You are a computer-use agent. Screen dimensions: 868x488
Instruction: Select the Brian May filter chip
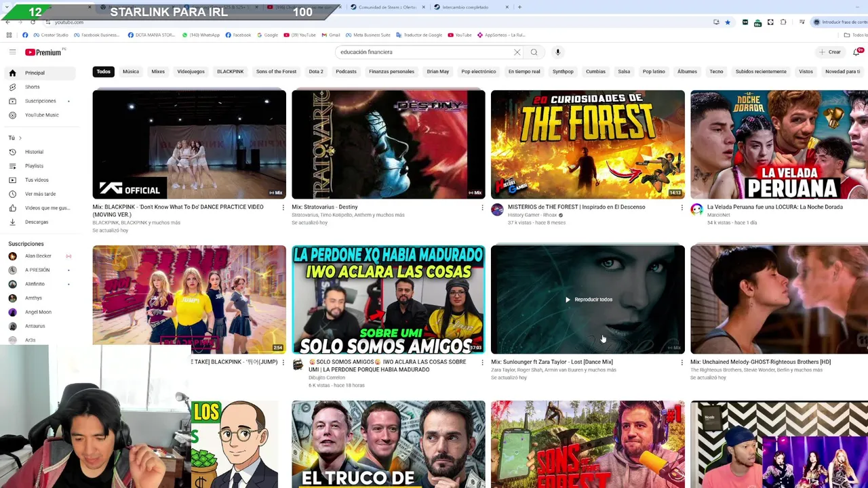click(438, 71)
